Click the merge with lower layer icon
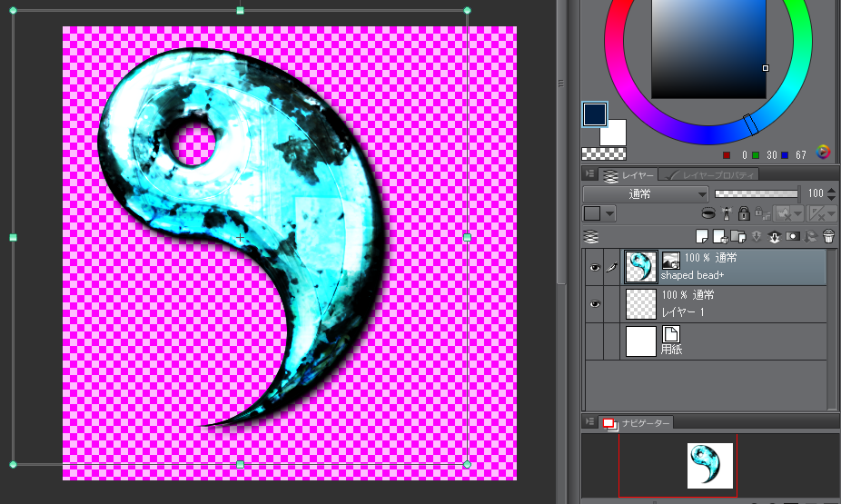The height and width of the screenshot is (504, 841). (775, 236)
